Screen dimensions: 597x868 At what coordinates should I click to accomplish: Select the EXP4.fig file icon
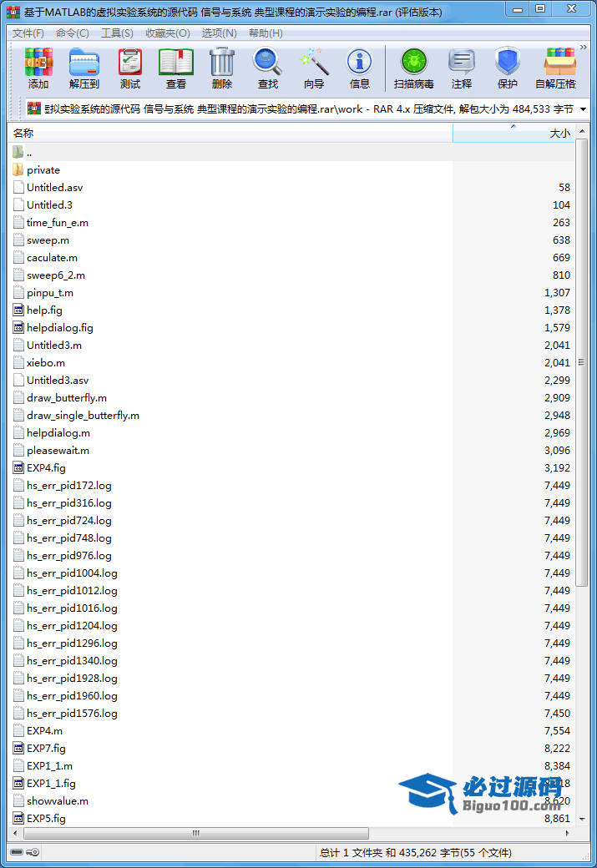18,467
